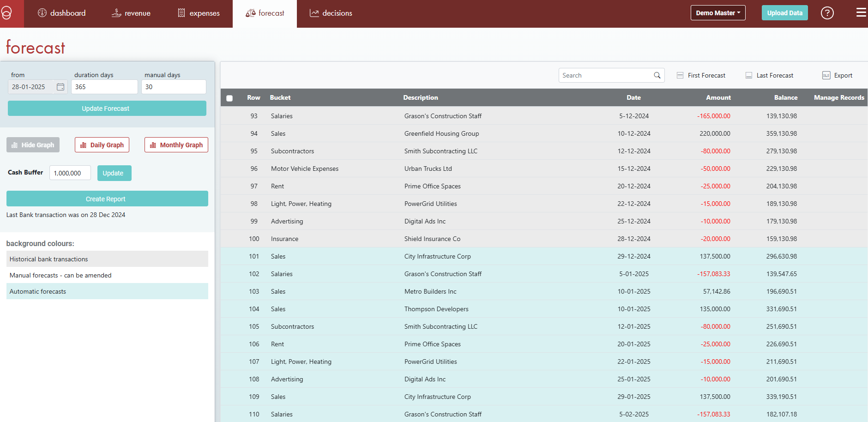Screen dimensions: 868x422
Task: Jump to First Forecast row
Action: [x=701, y=75]
